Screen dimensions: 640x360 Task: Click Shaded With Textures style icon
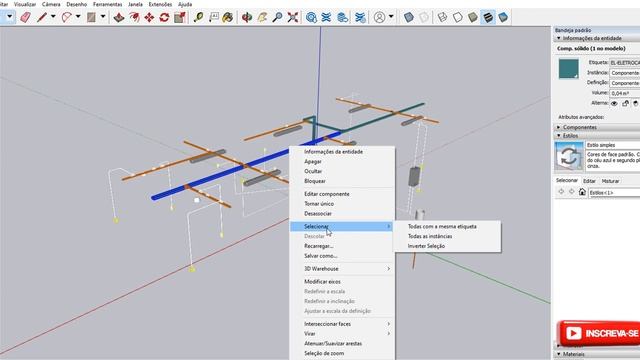[488, 17]
